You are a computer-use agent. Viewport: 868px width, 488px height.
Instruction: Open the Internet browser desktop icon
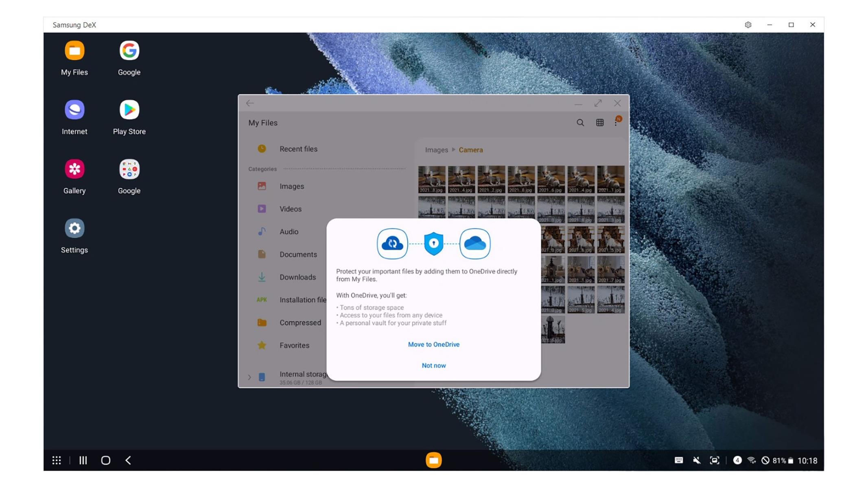pyautogui.click(x=74, y=110)
